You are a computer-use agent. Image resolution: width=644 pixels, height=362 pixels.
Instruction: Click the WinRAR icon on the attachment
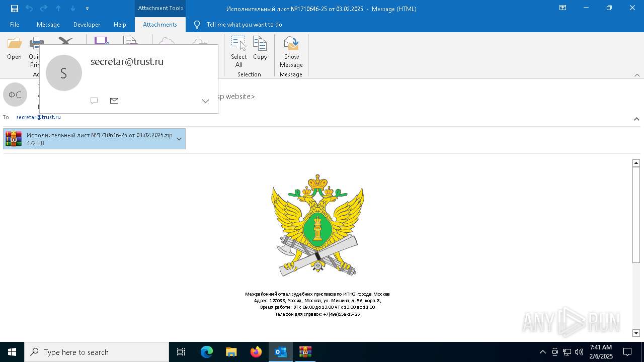point(14,139)
